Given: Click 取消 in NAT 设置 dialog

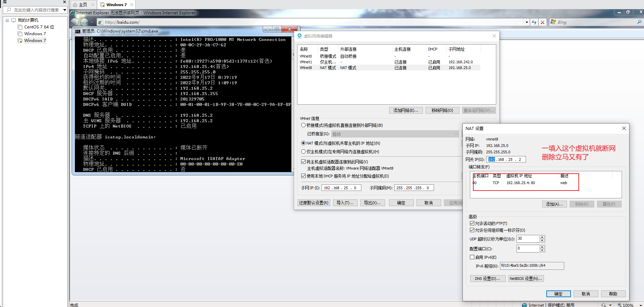Looking at the screenshot, I should pos(586,294).
